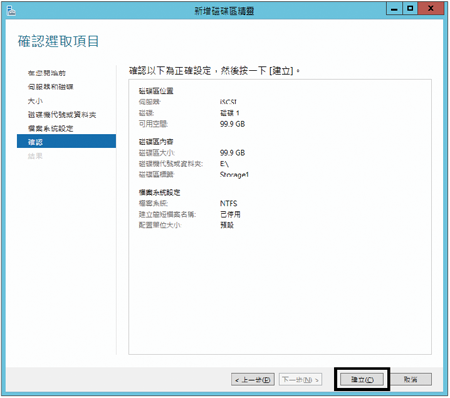
Task: Click the 可用空間: label
Action: click(153, 124)
